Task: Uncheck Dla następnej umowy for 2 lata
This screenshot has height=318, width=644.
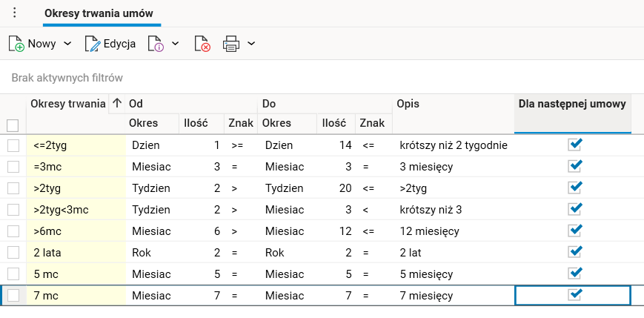Action: pyautogui.click(x=574, y=252)
